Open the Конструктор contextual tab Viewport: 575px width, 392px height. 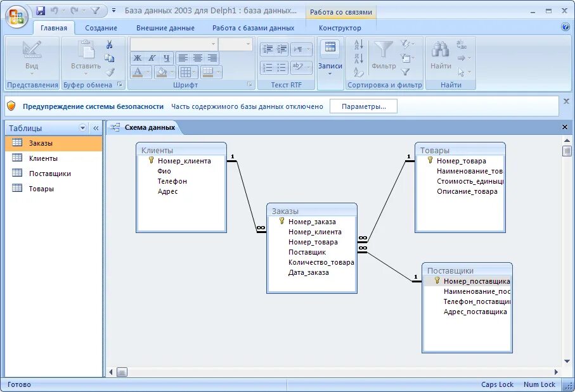coord(340,28)
